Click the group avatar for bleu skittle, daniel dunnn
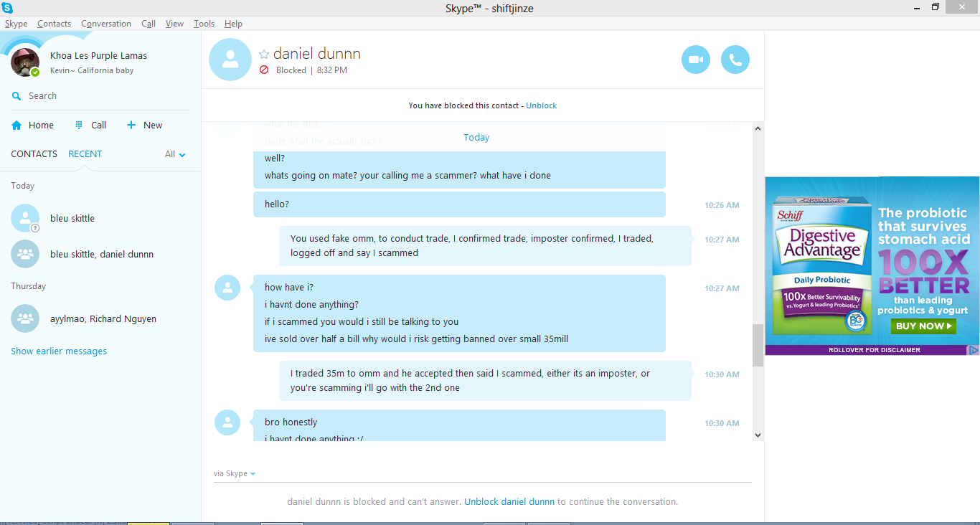The image size is (980, 525). [x=25, y=254]
